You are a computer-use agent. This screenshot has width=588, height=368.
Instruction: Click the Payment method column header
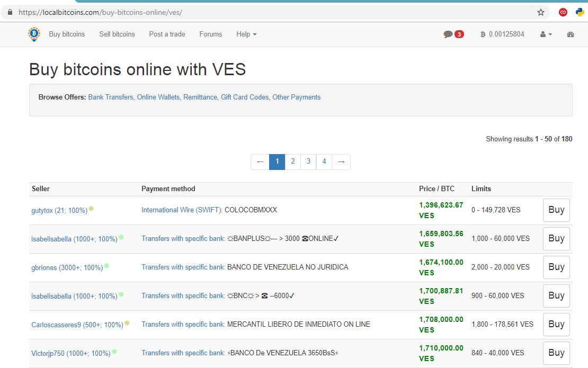pyautogui.click(x=168, y=189)
